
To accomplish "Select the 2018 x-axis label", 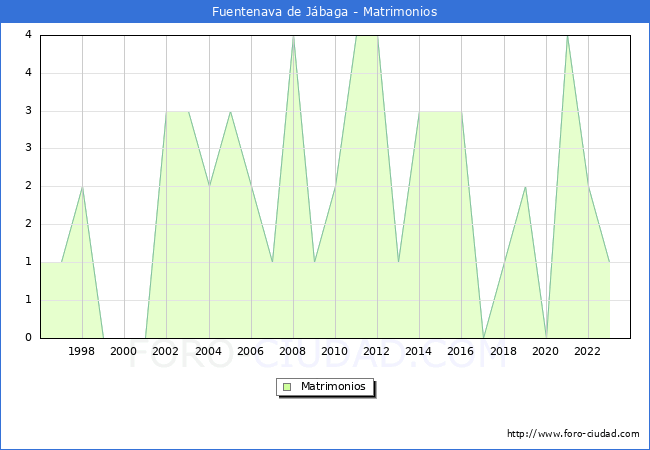I will click(504, 351).
